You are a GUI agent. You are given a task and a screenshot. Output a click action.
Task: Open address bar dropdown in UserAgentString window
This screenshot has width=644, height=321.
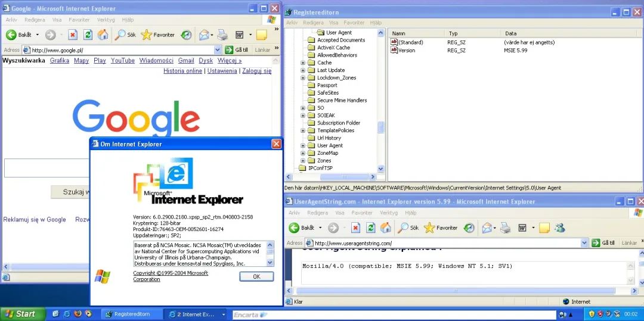point(585,243)
